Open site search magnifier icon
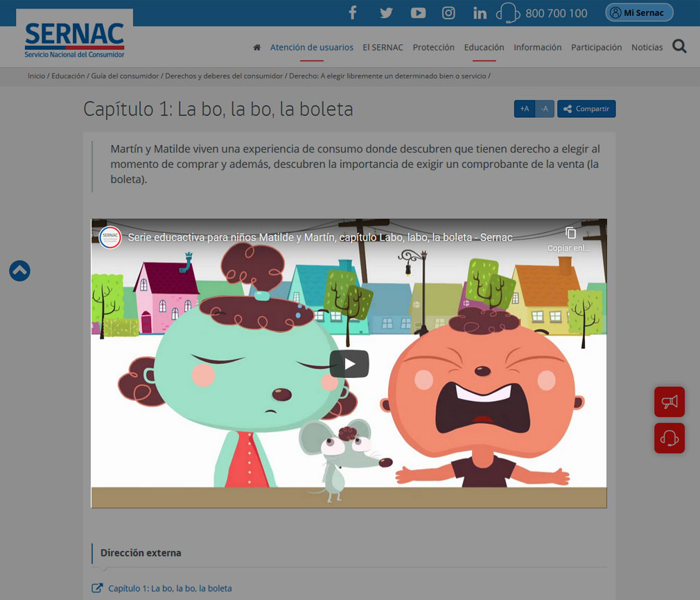 (679, 46)
